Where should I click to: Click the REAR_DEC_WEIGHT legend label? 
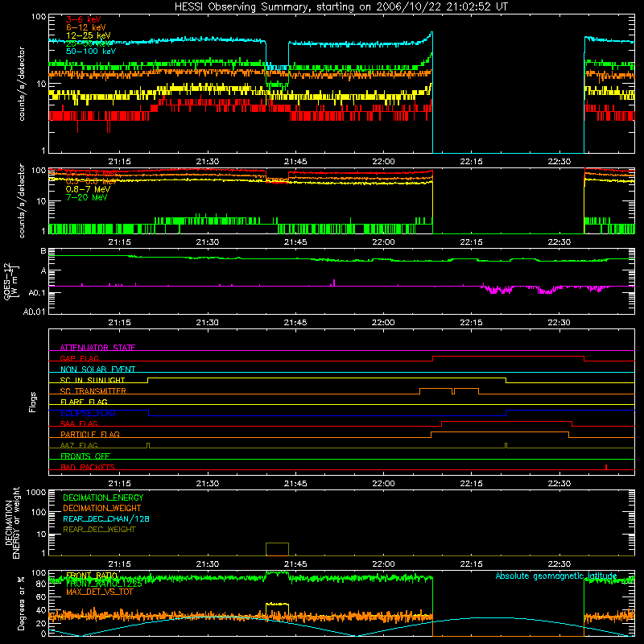pos(99,530)
